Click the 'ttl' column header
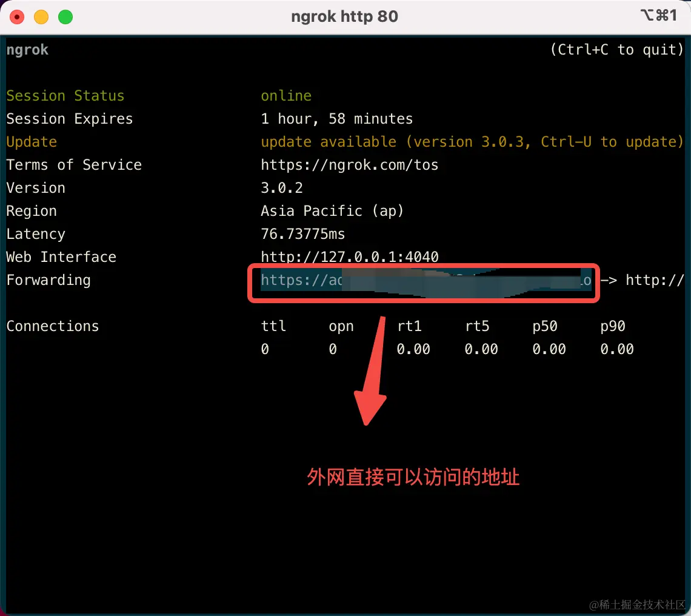This screenshot has height=616, width=691. (273, 326)
